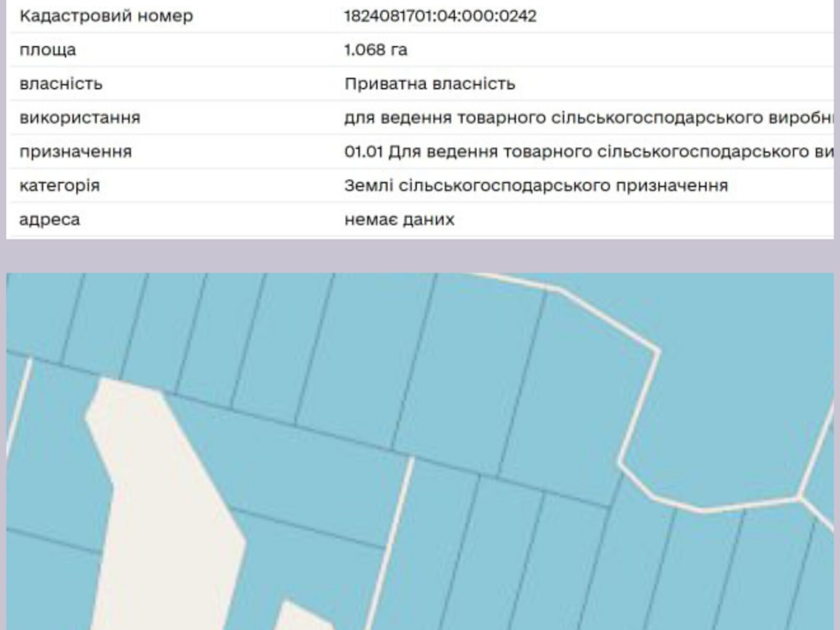Click the 'адреса' row label
The width and height of the screenshot is (840, 630).
49,219
